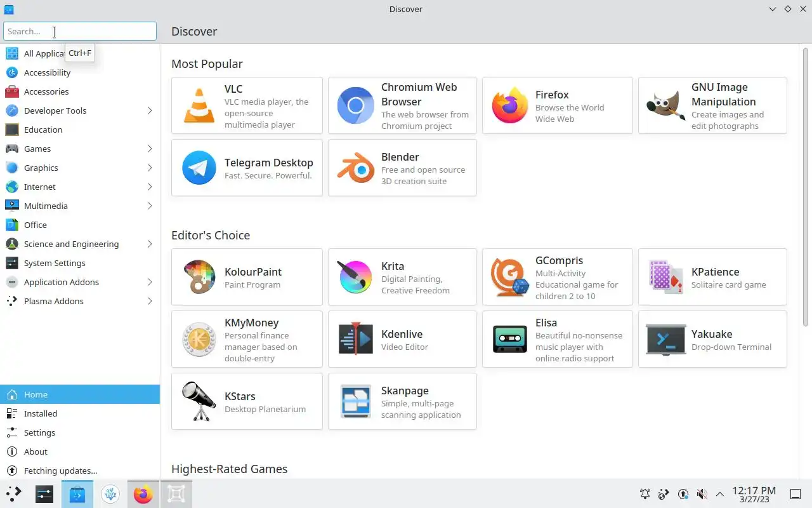The image size is (812, 508).
Task: Expand the Internet category arrow
Action: (150, 187)
